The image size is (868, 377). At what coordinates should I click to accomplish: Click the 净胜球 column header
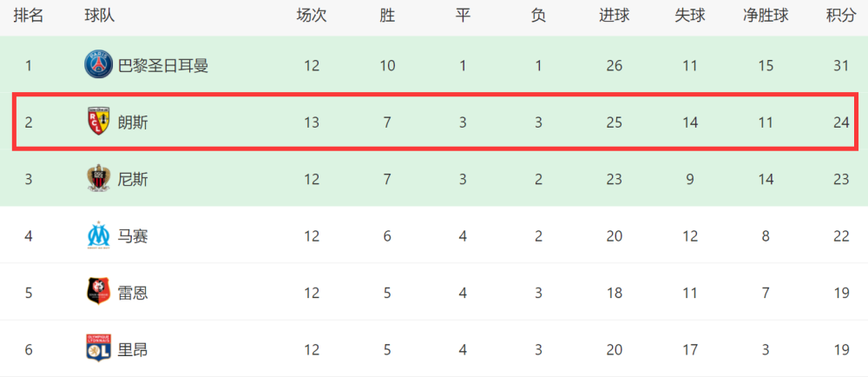(x=766, y=16)
